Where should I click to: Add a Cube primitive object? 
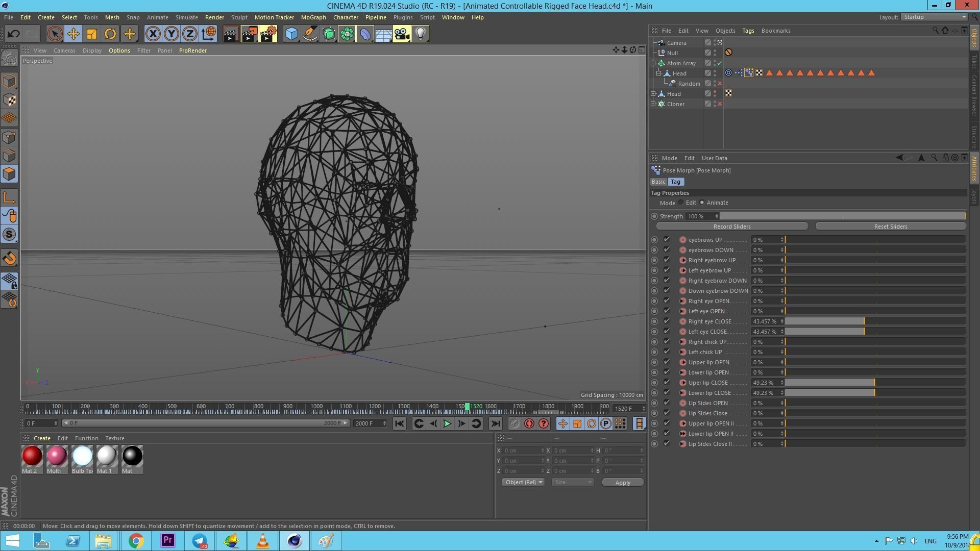tap(291, 34)
